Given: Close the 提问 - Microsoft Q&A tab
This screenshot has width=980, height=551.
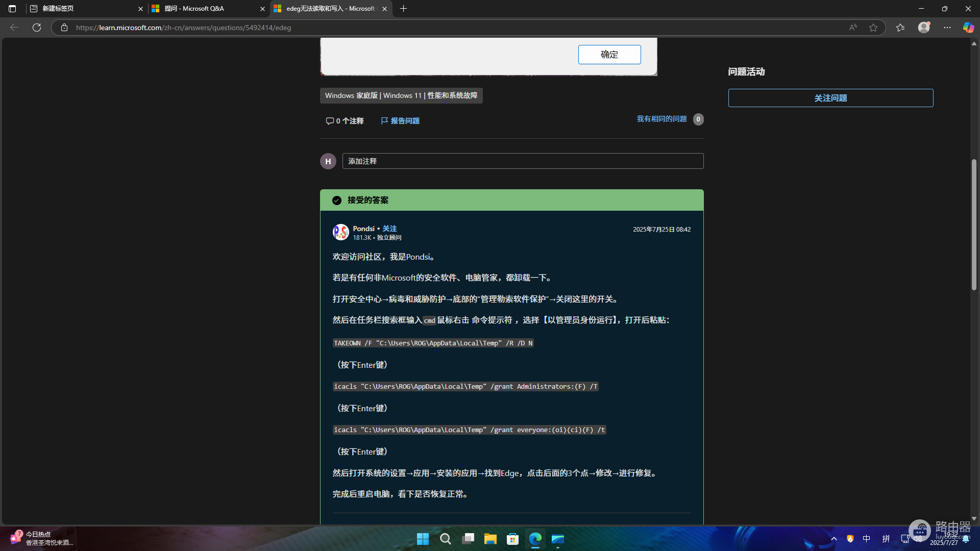Looking at the screenshot, I should pos(262,9).
